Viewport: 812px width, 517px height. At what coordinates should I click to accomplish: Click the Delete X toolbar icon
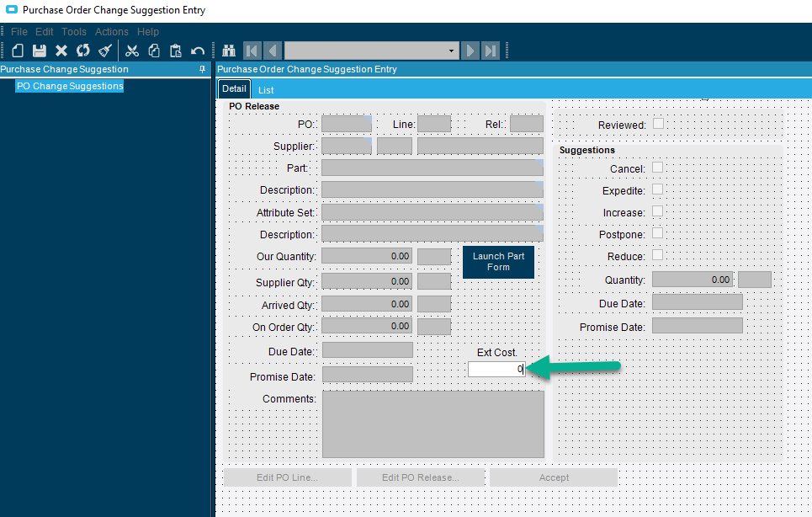pyautogui.click(x=61, y=51)
